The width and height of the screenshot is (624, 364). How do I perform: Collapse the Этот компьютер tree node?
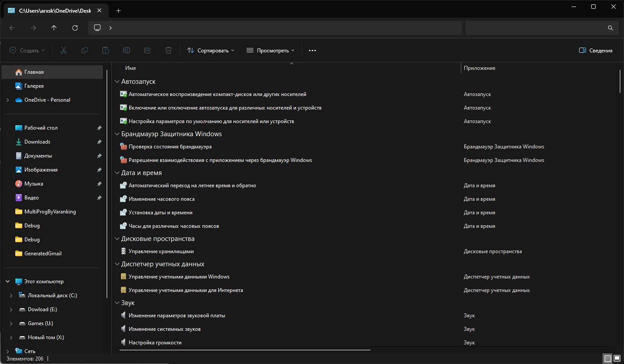pyautogui.click(x=8, y=282)
